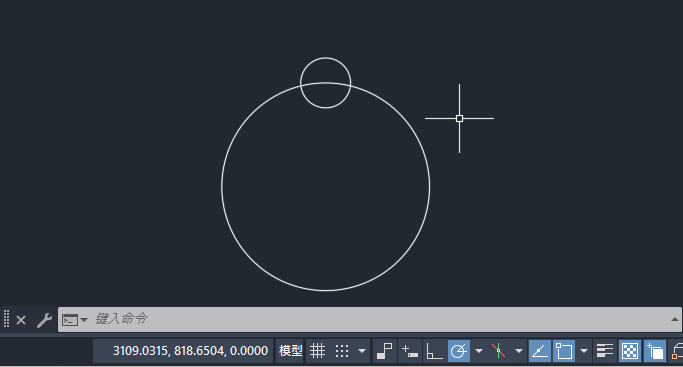
Task: Expand command history with up arrow
Action: [x=675, y=319]
